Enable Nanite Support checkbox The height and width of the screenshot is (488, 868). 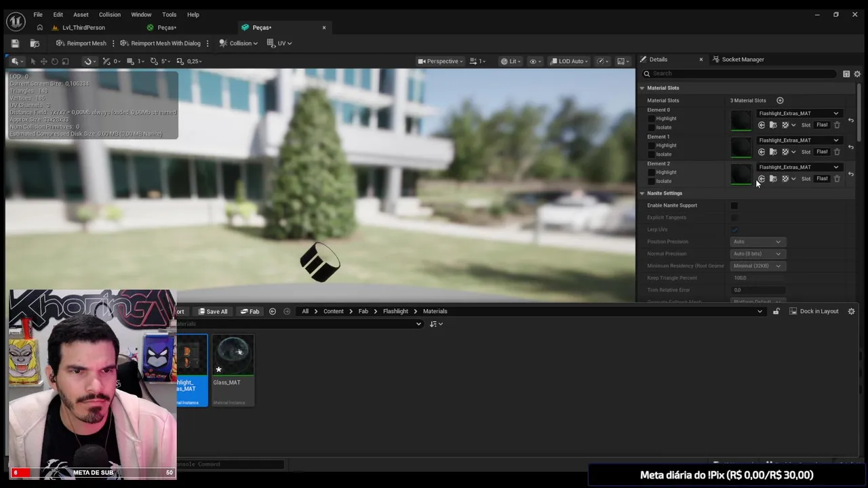(x=734, y=205)
